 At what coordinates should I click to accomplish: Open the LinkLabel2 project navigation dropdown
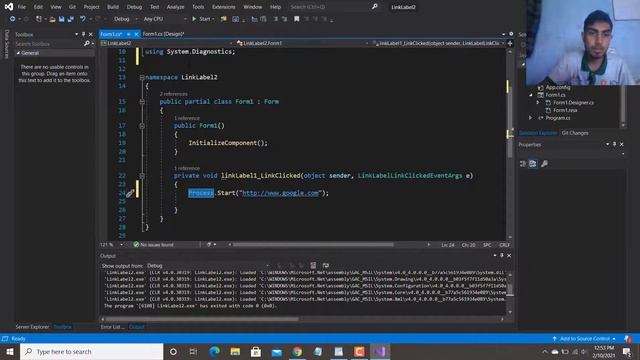click(166, 43)
